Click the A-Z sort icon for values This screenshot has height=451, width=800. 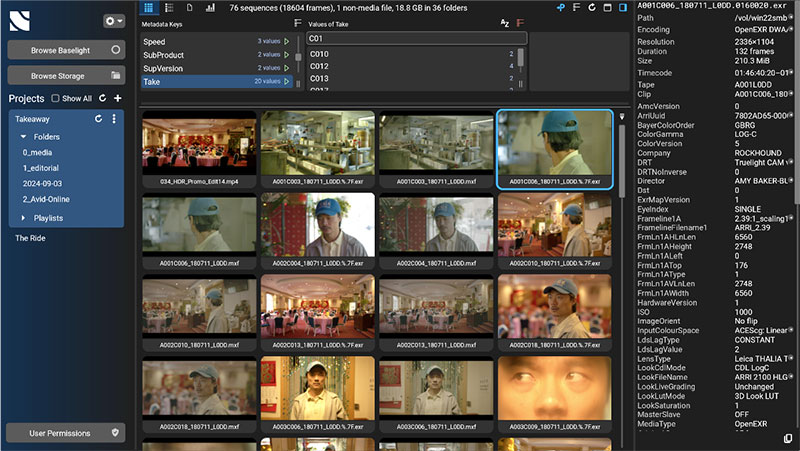pyautogui.click(x=504, y=22)
